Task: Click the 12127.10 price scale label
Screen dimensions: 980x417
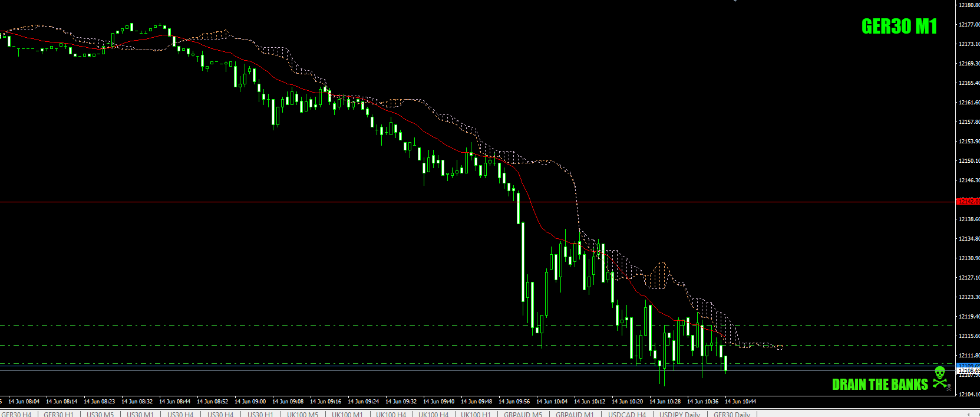Action: coord(969,277)
